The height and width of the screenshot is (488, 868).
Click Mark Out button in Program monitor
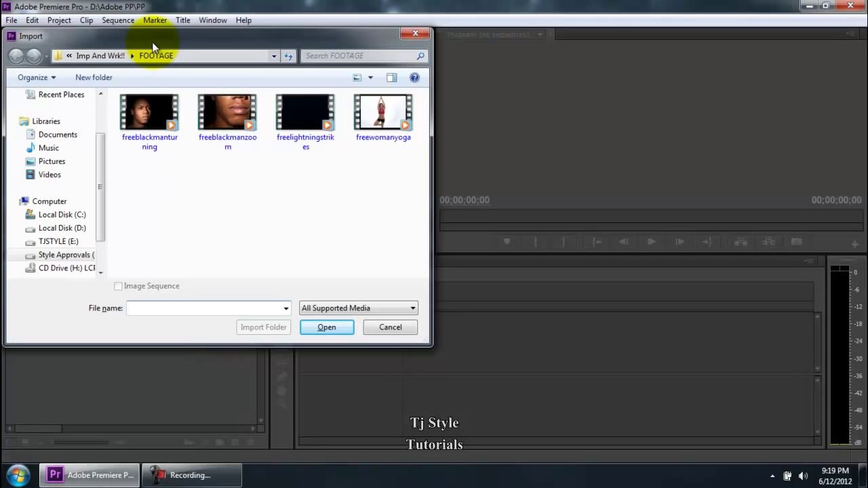click(x=564, y=242)
